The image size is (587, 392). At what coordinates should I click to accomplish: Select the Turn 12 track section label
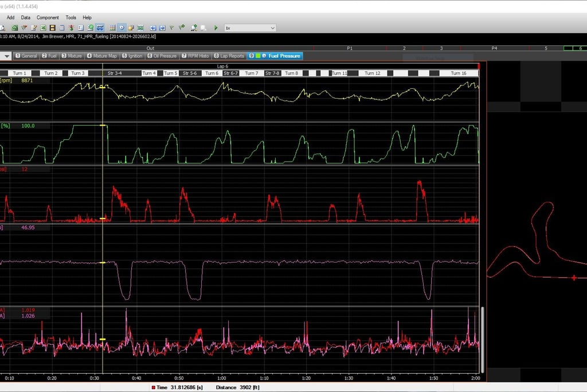point(373,73)
